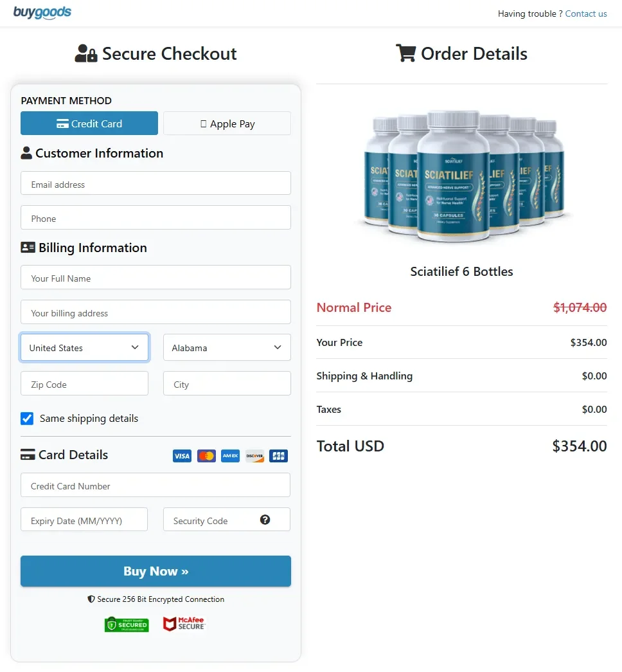
Task: Open the state dropdown chevron
Action: pos(279,347)
